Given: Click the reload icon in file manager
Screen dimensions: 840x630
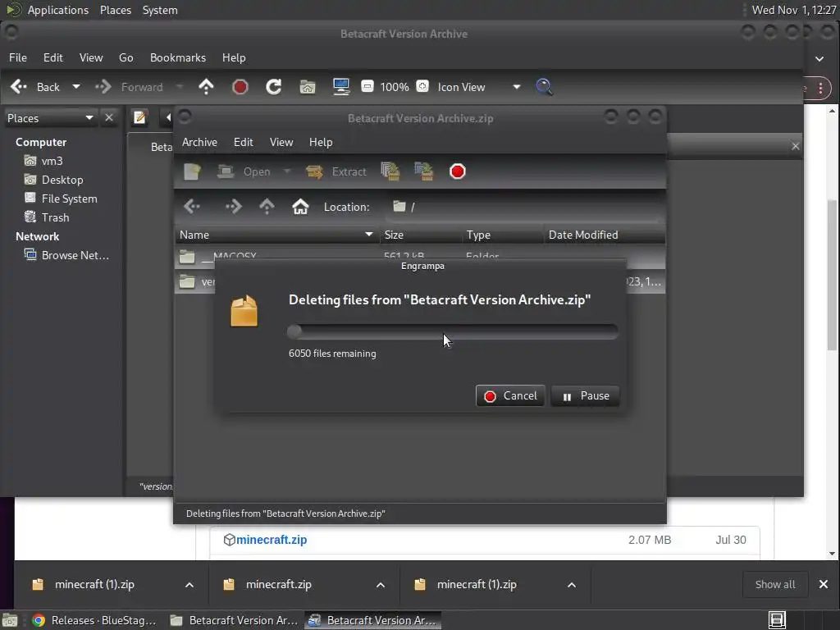Looking at the screenshot, I should (274, 87).
